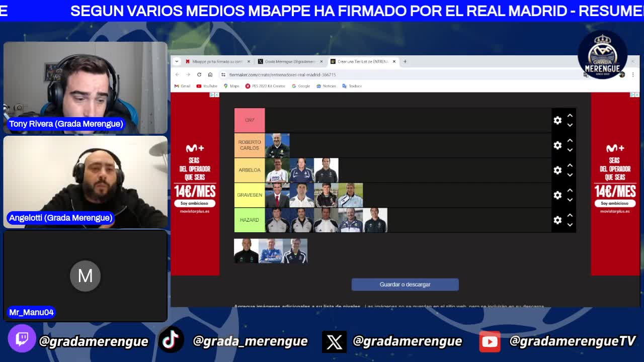Open settings gear for Arbeloa tier row
Viewport: 644px width, 362px height.
(557, 170)
